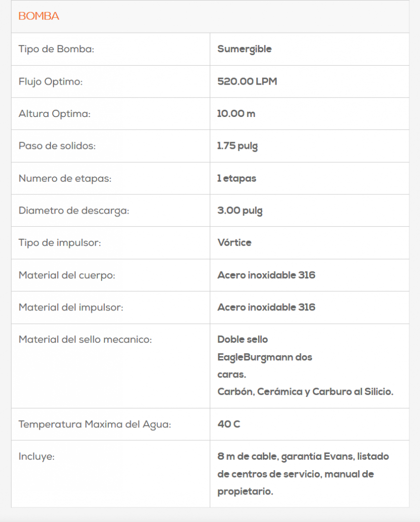The height and width of the screenshot is (522, 420).
Task: Select the '1 etapas' value
Action: (237, 178)
